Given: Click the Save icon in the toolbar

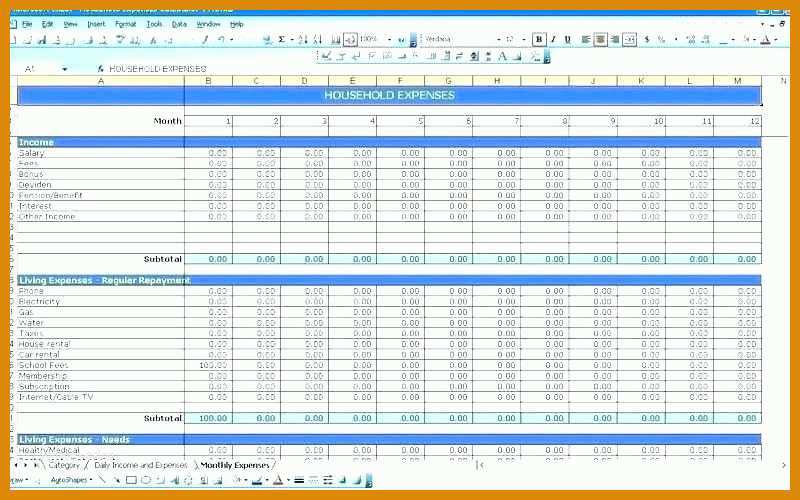Looking at the screenshot, I should (x=42, y=40).
